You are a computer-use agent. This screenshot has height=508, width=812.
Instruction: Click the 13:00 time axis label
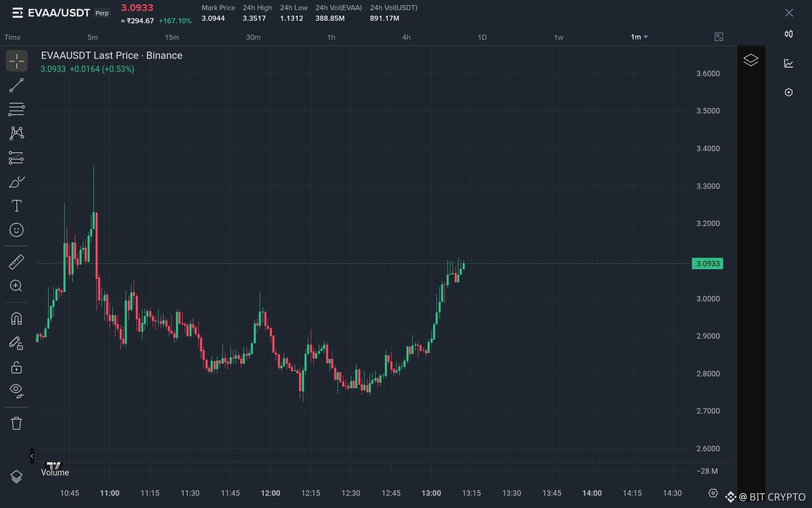[x=431, y=493]
